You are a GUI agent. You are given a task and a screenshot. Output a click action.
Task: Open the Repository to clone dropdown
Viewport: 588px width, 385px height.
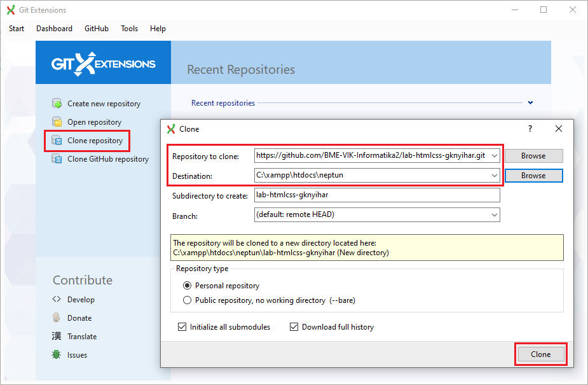click(495, 155)
